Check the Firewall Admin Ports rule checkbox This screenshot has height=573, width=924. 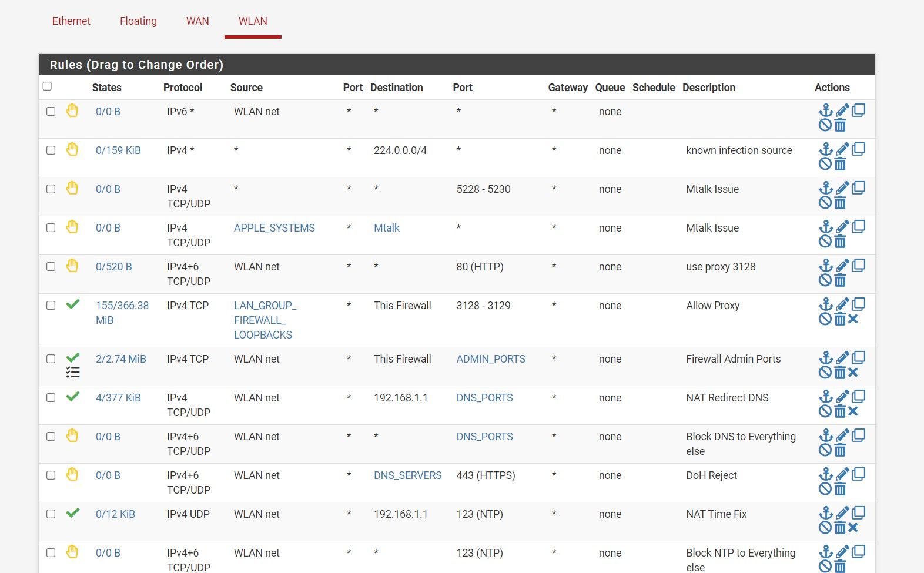click(51, 359)
